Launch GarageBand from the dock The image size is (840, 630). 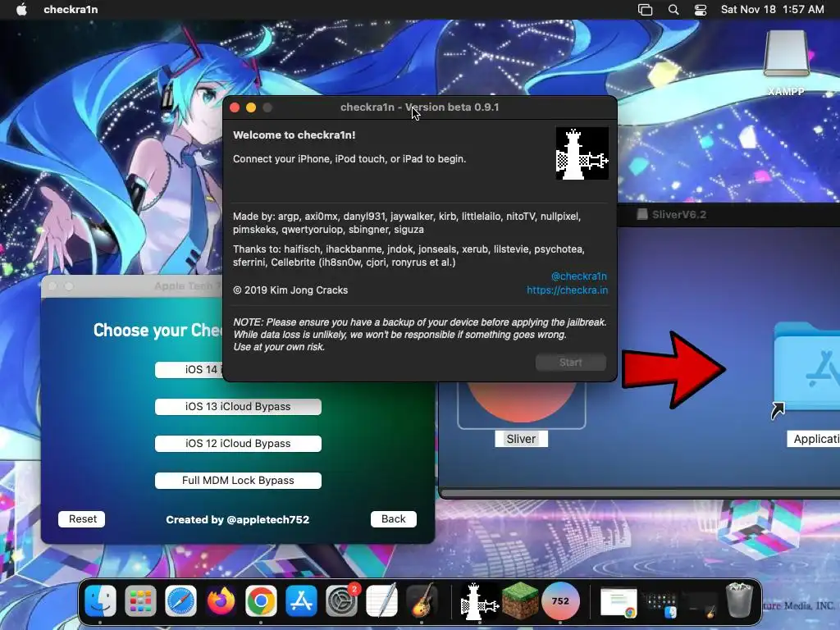(x=422, y=600)
